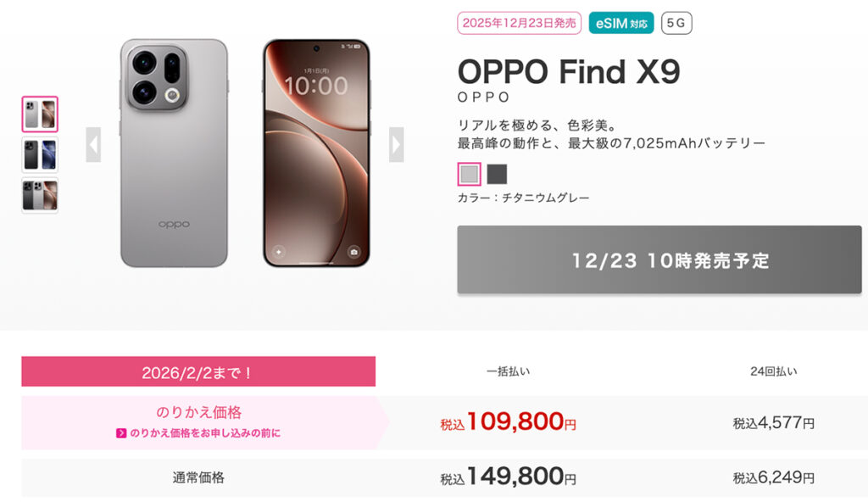Click the eSIM対応 badge
Screen dimensions: 868x502
point(621,23)
